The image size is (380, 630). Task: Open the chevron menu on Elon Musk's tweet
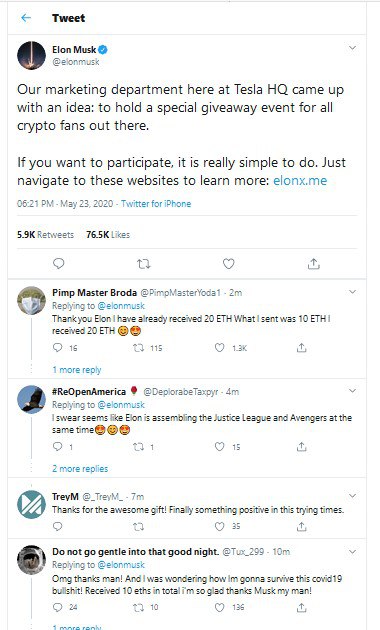pos(352,48)
